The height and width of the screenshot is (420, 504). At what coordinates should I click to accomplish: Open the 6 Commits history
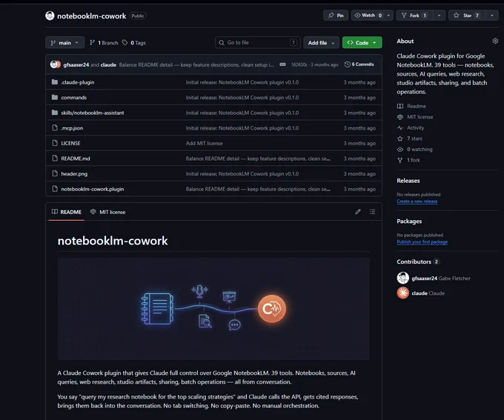point(359,64)
